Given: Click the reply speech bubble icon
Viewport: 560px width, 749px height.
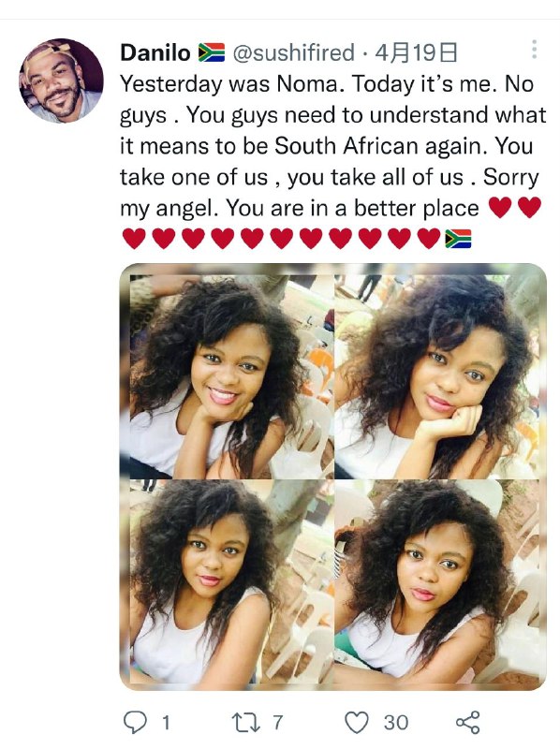Looking at the screenshot, I should (135, 722).
